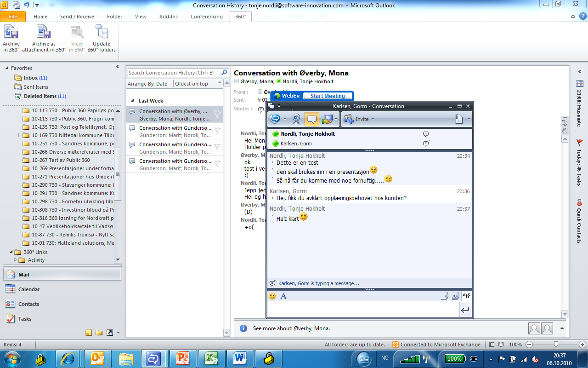Open font settings A icon
588x368 pixels.
click(283, 296)
